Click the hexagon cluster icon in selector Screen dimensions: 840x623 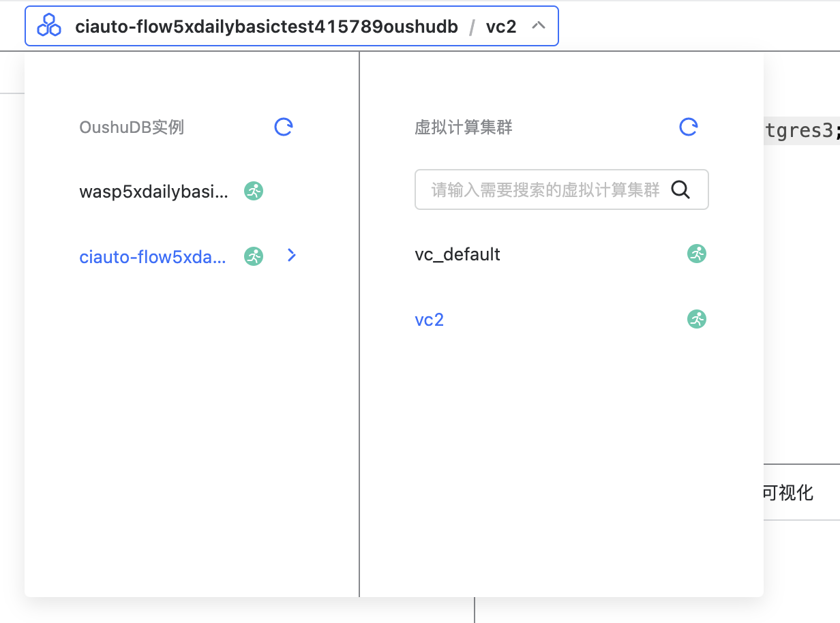[x=49, y=26]
